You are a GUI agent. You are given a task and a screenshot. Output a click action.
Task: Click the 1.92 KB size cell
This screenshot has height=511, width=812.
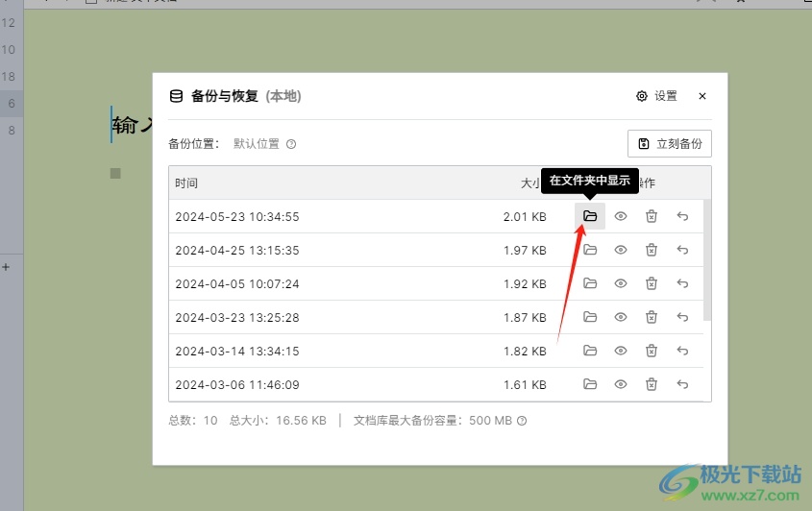click(525, 283)
